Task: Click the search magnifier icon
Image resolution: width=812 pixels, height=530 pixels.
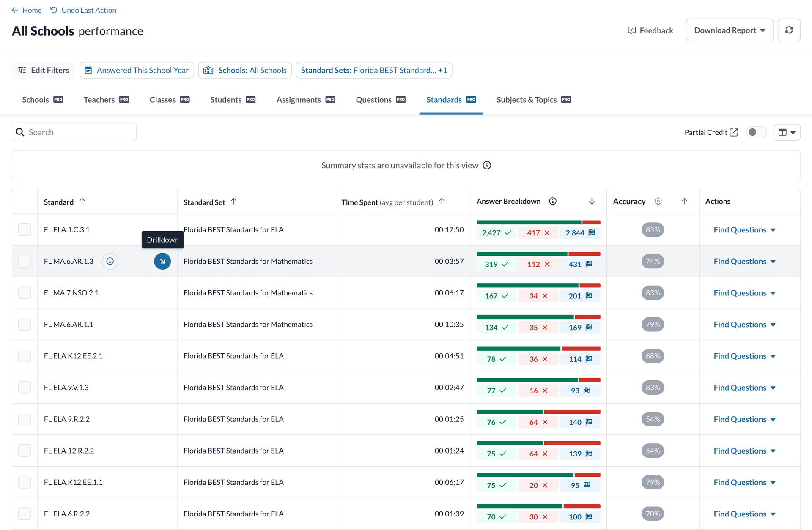Action: point(20,132)
